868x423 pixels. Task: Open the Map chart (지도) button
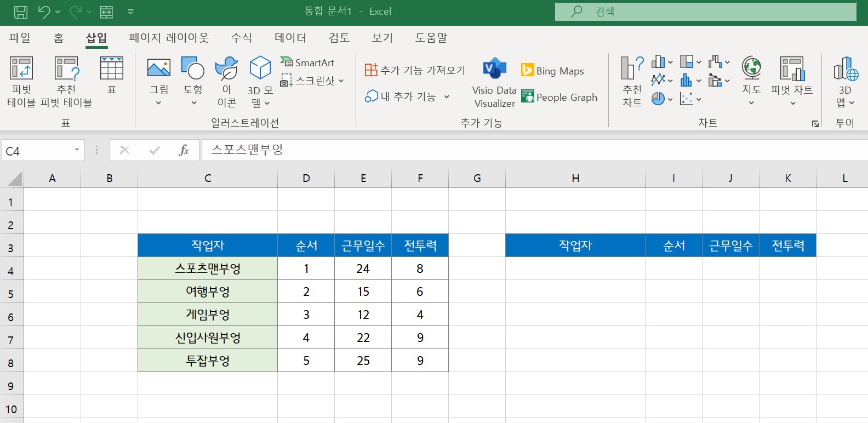751,81
